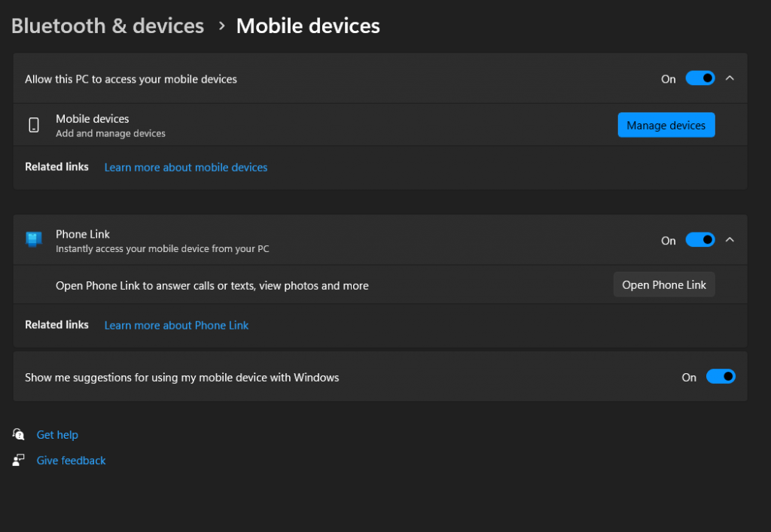Click the Phone Link app icon
Screen dimensions: 771x532
34,240
